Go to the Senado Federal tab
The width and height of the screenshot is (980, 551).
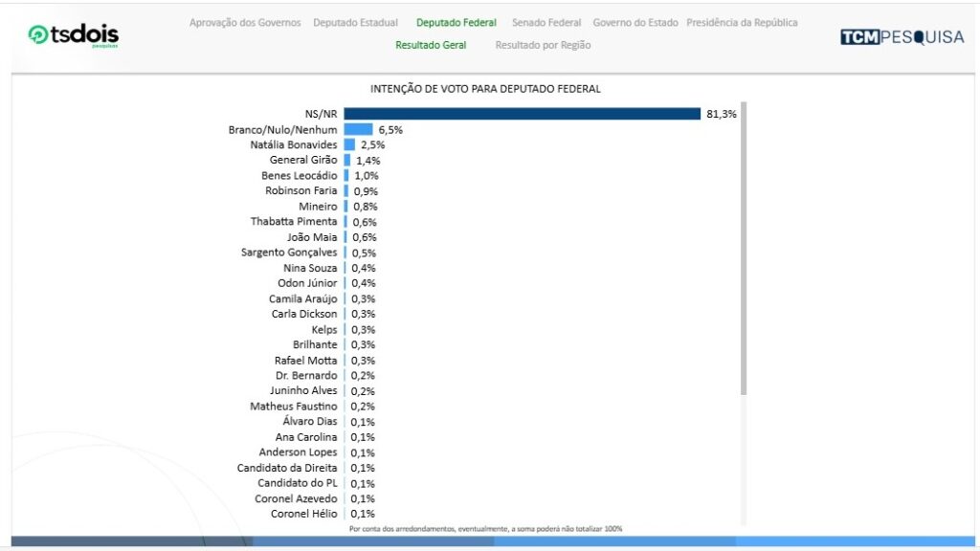point(546,22)
